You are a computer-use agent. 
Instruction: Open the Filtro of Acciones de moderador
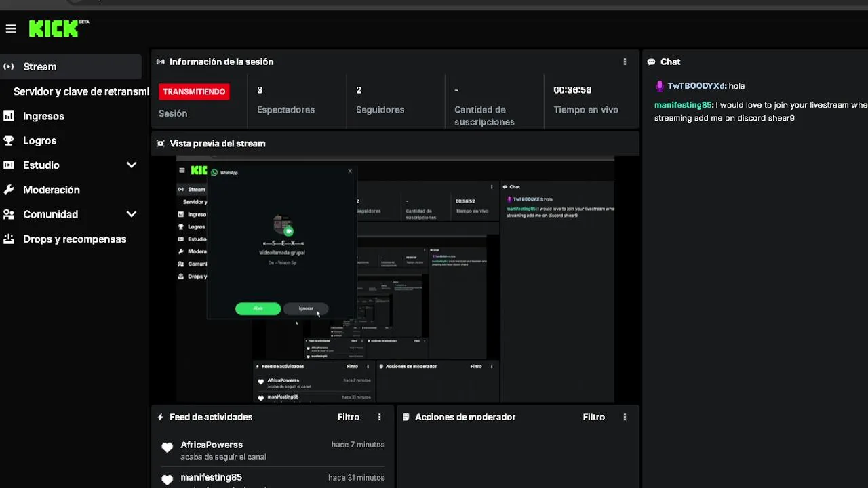coord(593,417)
